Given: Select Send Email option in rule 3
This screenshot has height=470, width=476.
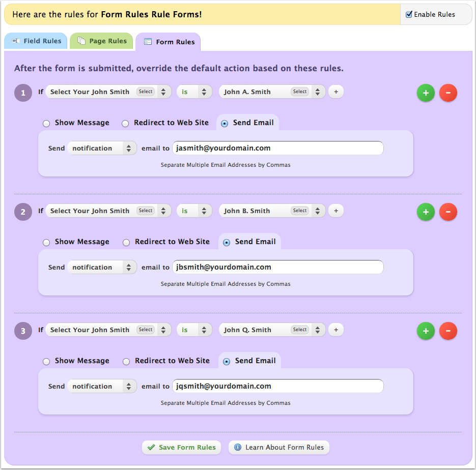Looking at the screenshot, I should pyautogui.click(x=226, y=361).
